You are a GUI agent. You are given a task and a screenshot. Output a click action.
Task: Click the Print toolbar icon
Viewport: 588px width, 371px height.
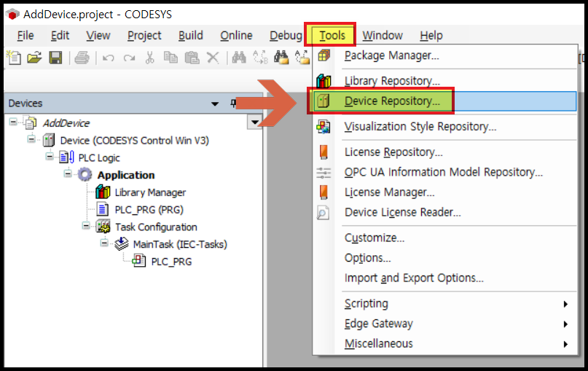(x=82, y=58)
